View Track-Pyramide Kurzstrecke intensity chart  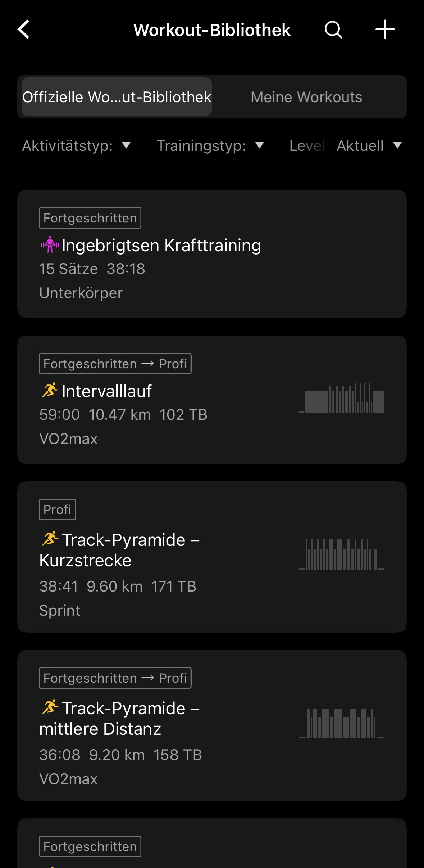pyautogui.click(x=341, y=554)
